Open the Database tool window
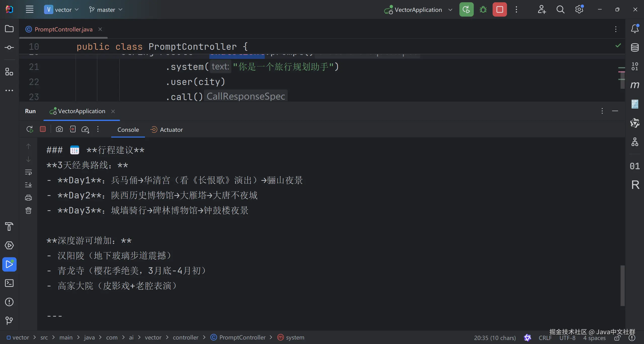The image size is (644, 344). pyautogui.click(x=634, y=47)
